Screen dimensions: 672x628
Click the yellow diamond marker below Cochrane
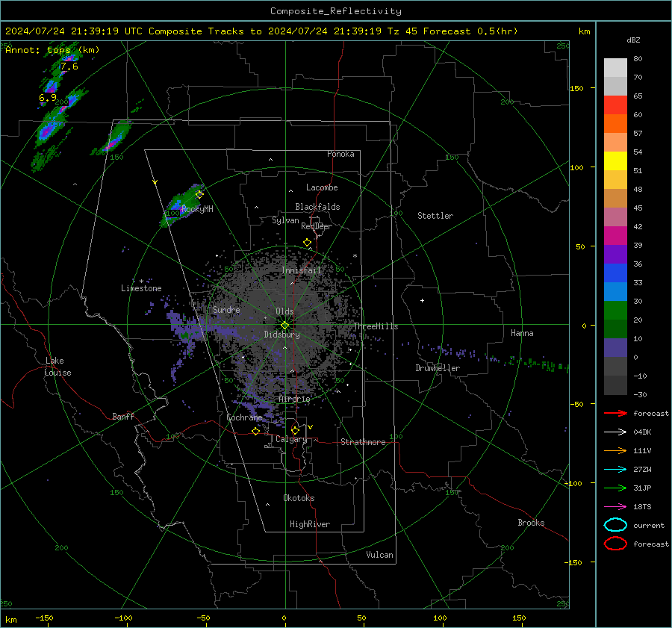(256, 431)
